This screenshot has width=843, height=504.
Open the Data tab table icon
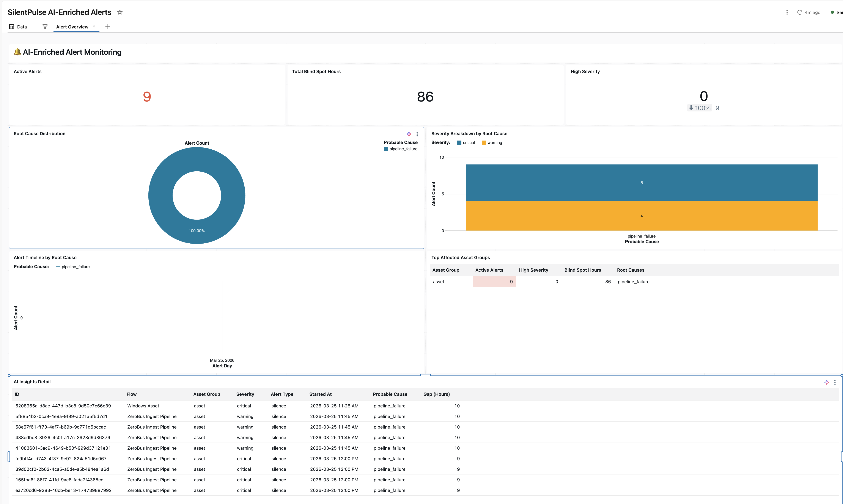pos(12,27)
